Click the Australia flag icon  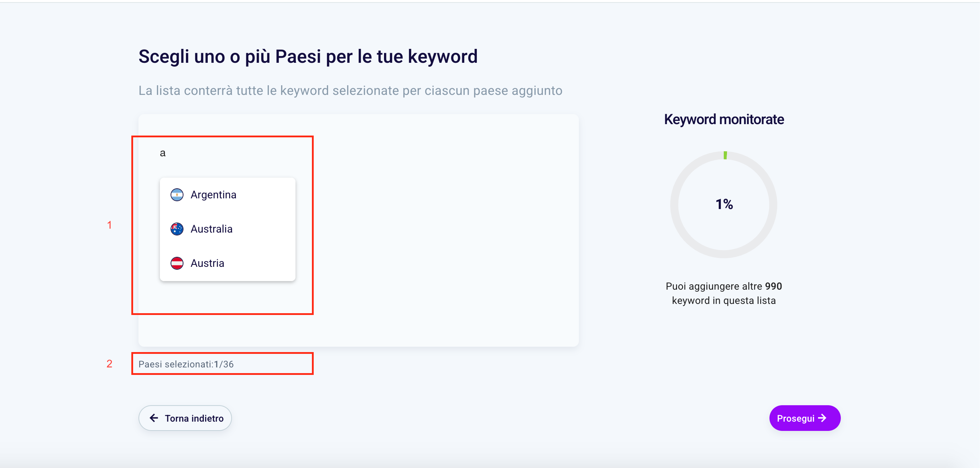pos(177,229)
